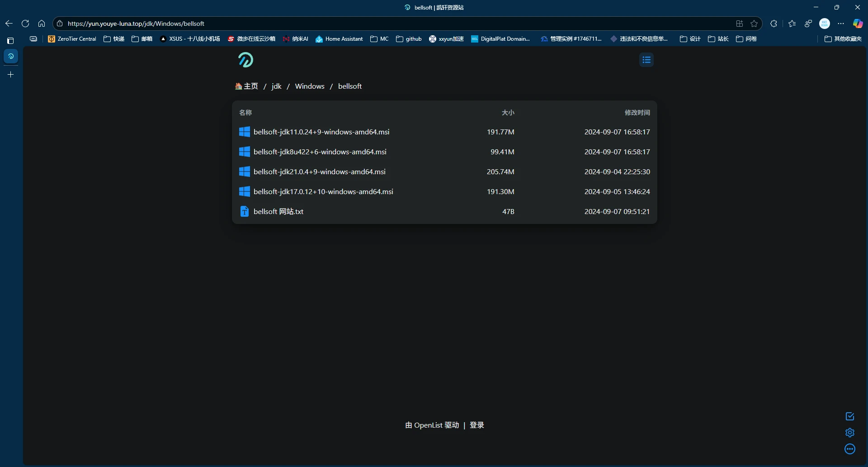
Task: Click Windows icon of jdk17 file
Action: tap(245, 191)
